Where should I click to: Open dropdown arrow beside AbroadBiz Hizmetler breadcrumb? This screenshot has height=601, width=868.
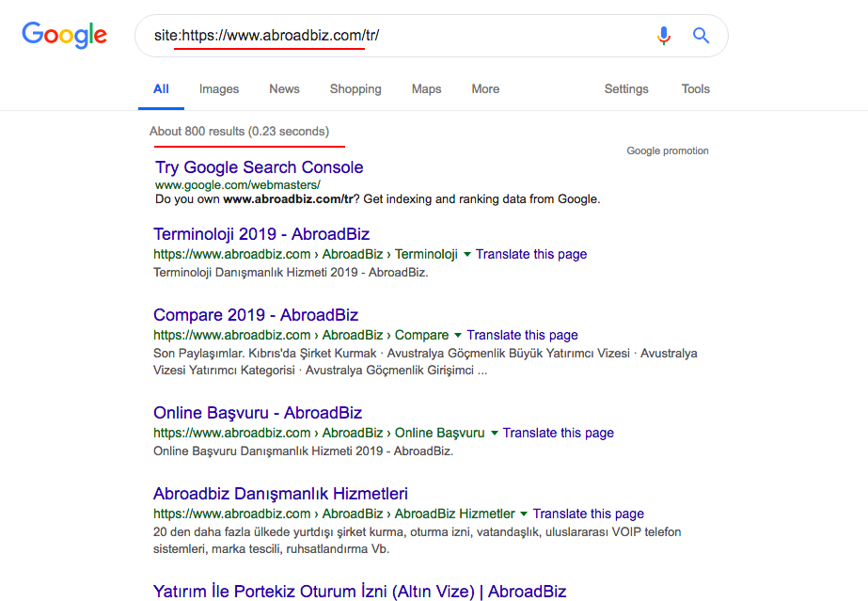[524, 514]
